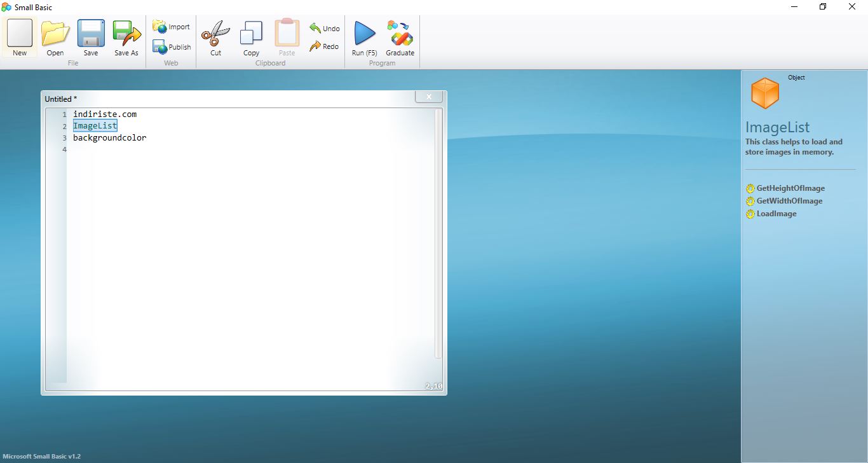The height and width of the screenshot is (463, 868).
Task: Click the gear icon beside LoadImage
Action: [x=750, y=214]
